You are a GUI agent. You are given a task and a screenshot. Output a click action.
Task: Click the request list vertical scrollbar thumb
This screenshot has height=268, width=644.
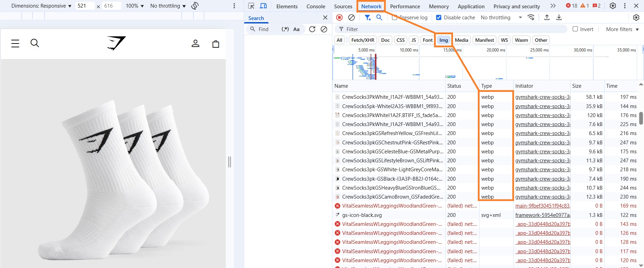point(641,118)
